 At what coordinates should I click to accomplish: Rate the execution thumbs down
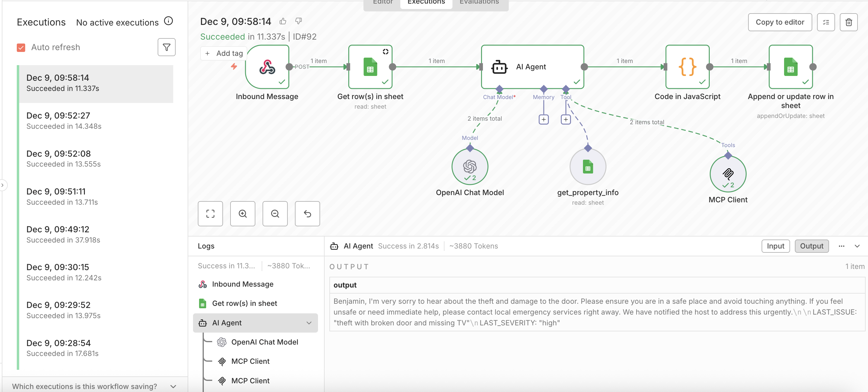point(298,21)
